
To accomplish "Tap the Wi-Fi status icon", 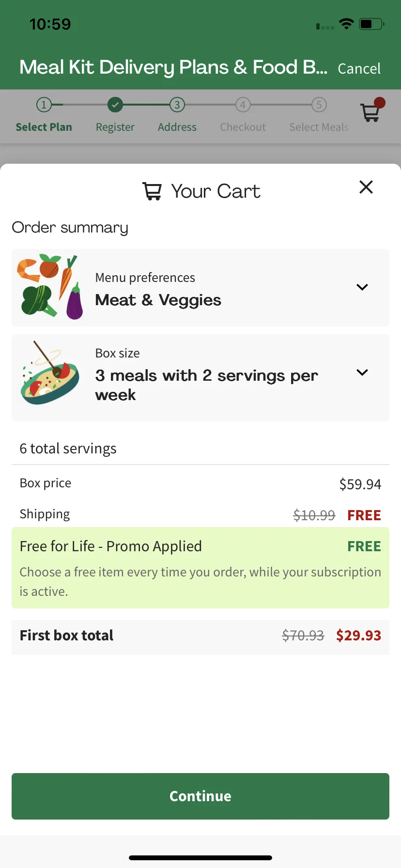I will tap(346, 24).
